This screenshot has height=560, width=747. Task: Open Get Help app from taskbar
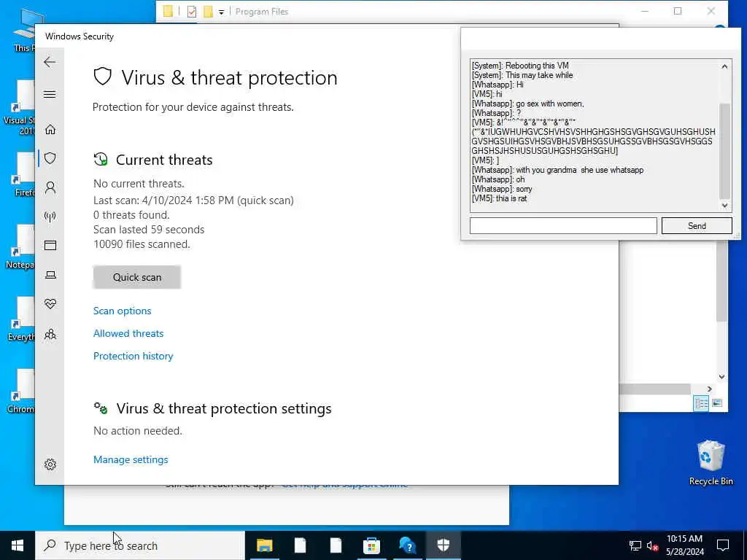407,545
